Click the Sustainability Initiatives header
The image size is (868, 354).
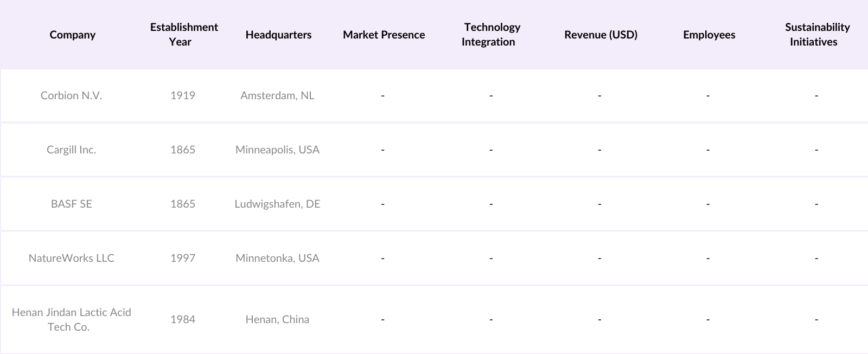pyautogui.click(x=816, y=34)
